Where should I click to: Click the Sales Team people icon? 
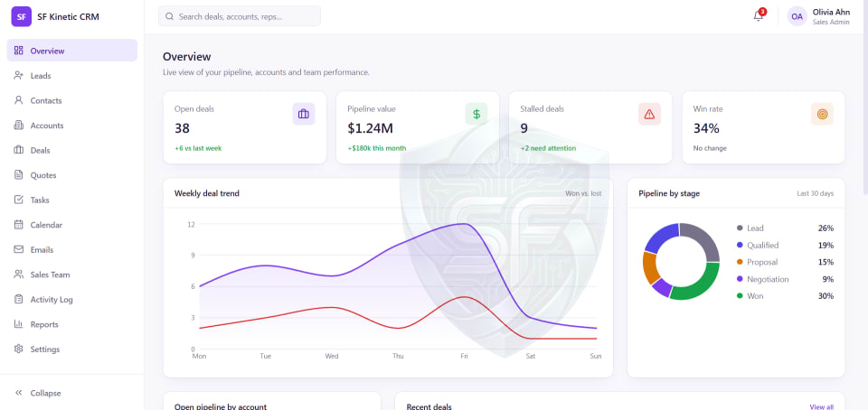point(19,275)
